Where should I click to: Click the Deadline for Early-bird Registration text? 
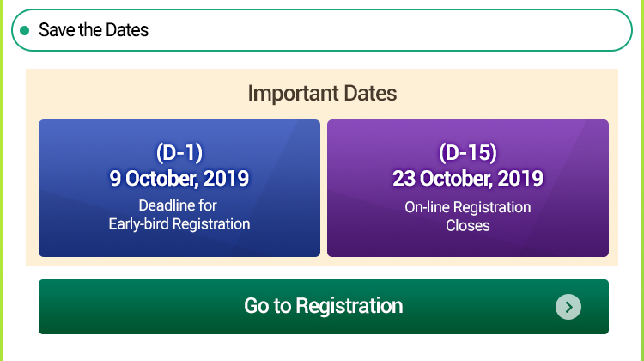tap(179, 215)
